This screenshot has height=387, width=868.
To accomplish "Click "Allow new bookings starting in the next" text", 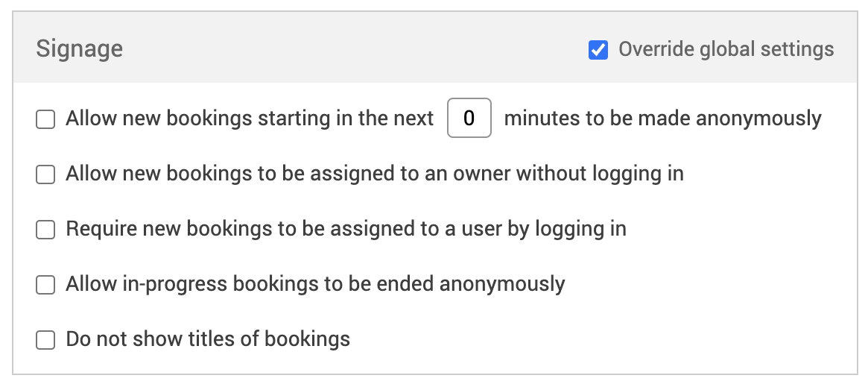I will click(x=250, y=119).
